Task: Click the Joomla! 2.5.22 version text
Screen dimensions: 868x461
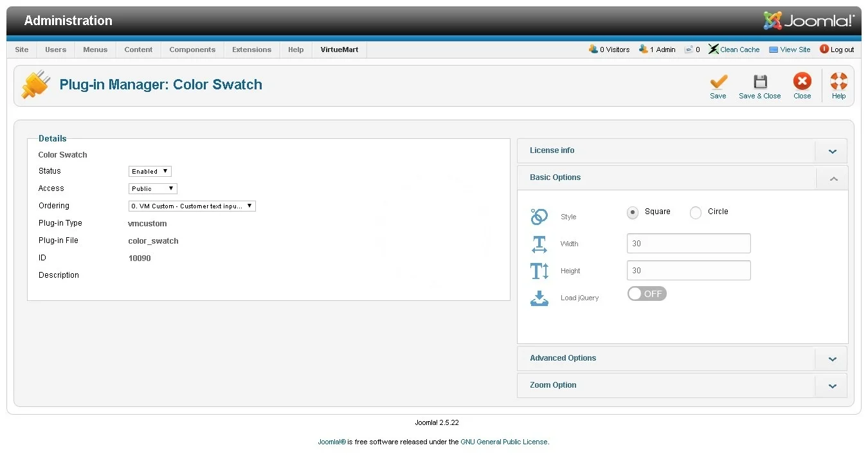Action: coord(437,422)
